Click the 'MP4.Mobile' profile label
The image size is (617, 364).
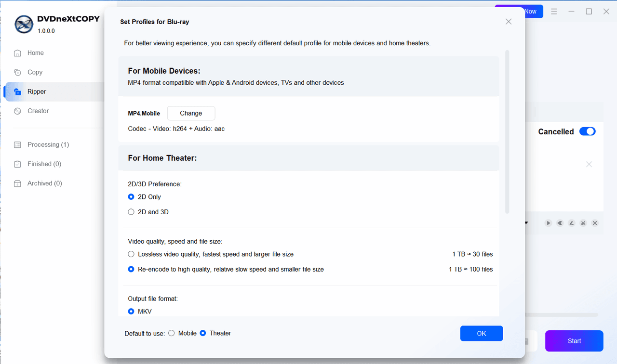tap(144, 114)
